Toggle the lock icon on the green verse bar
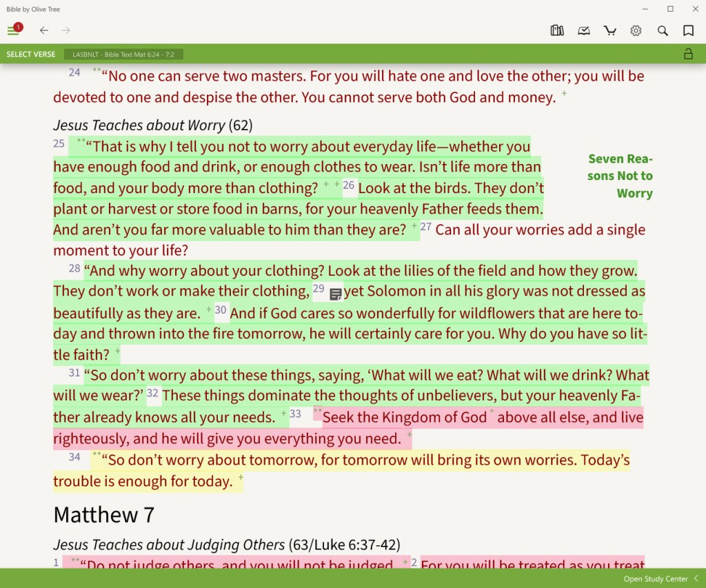The height and width of the screenshot is (588, 706). tap(688, 53)
